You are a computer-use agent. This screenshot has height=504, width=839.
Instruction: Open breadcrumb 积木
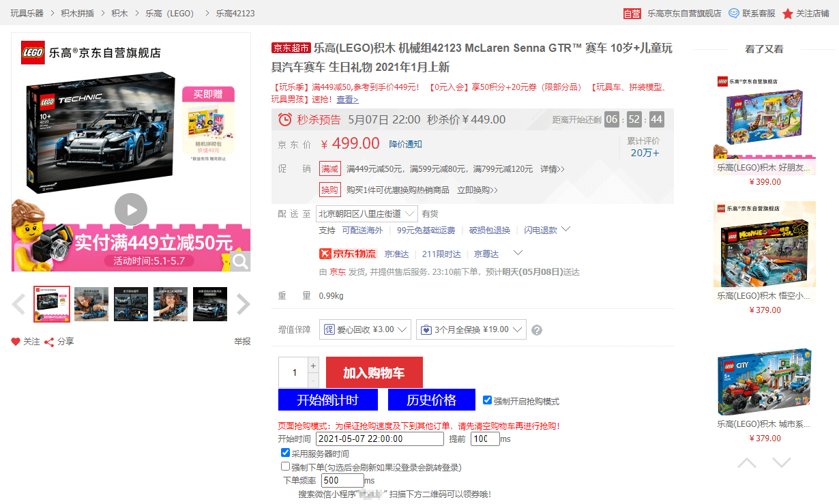119,13
